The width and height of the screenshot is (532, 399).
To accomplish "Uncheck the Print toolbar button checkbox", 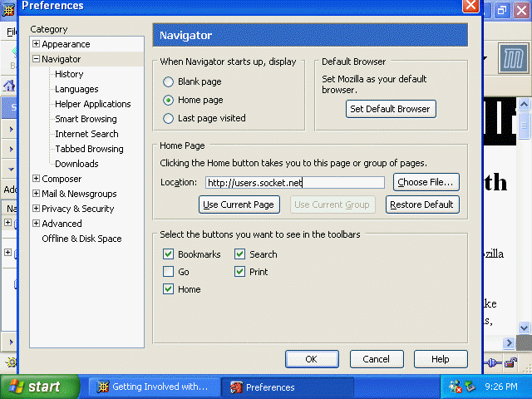I will 240,272.
